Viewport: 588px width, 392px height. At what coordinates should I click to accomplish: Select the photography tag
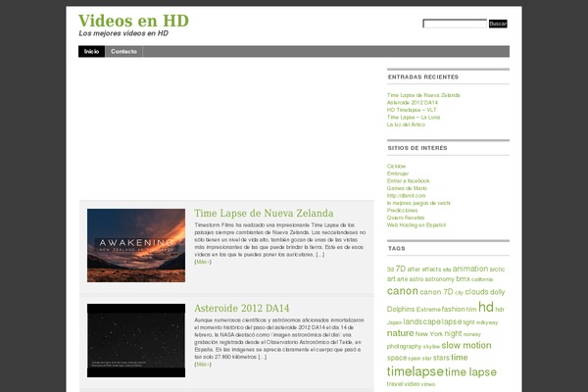(404, 346)
